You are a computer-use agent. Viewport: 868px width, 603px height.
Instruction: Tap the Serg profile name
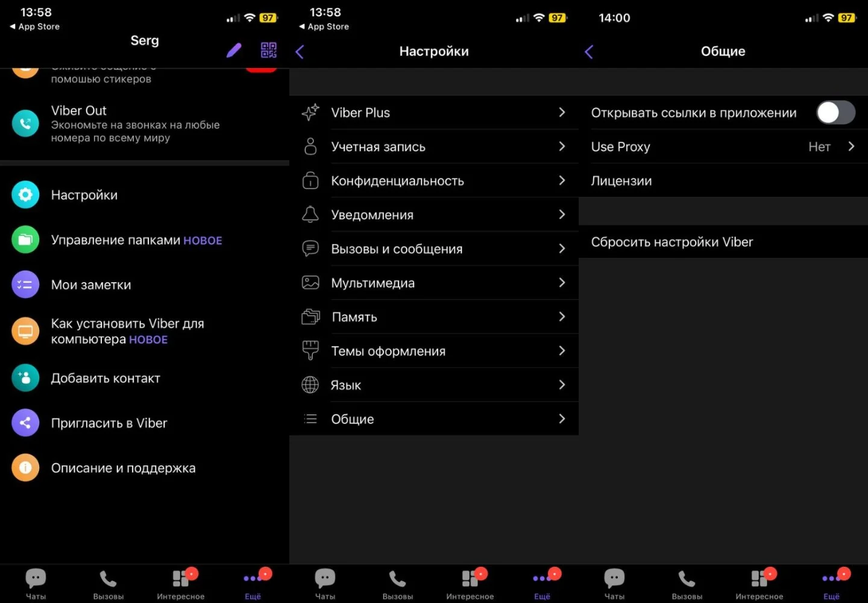point(145,40)
